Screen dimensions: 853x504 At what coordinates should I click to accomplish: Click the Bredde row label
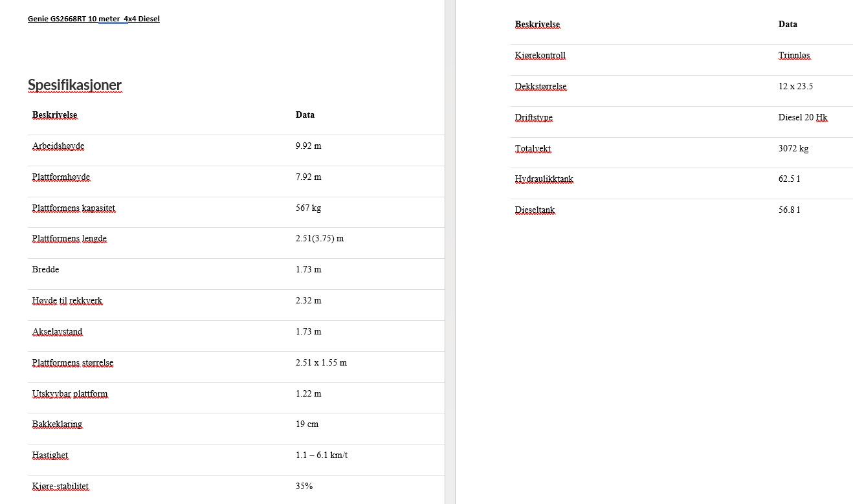(45, 270)
